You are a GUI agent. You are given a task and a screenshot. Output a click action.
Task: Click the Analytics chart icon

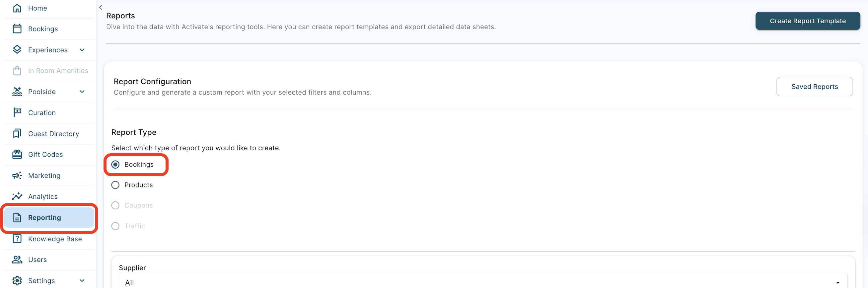pos(17,196)
